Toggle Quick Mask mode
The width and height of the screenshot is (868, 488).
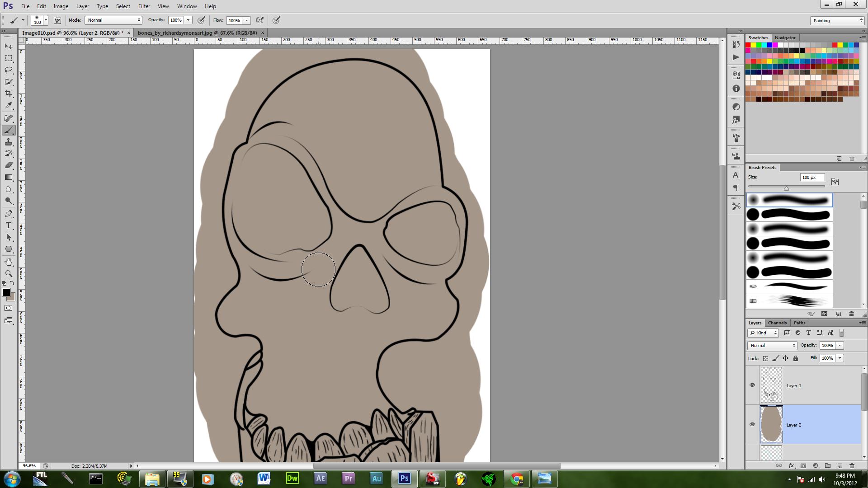click(x=9, y=308)
